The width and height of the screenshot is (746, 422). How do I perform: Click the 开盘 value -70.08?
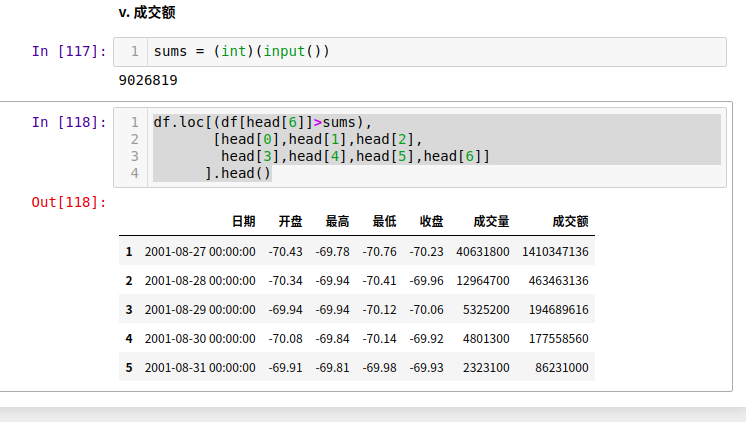click(x=285, y=339)
